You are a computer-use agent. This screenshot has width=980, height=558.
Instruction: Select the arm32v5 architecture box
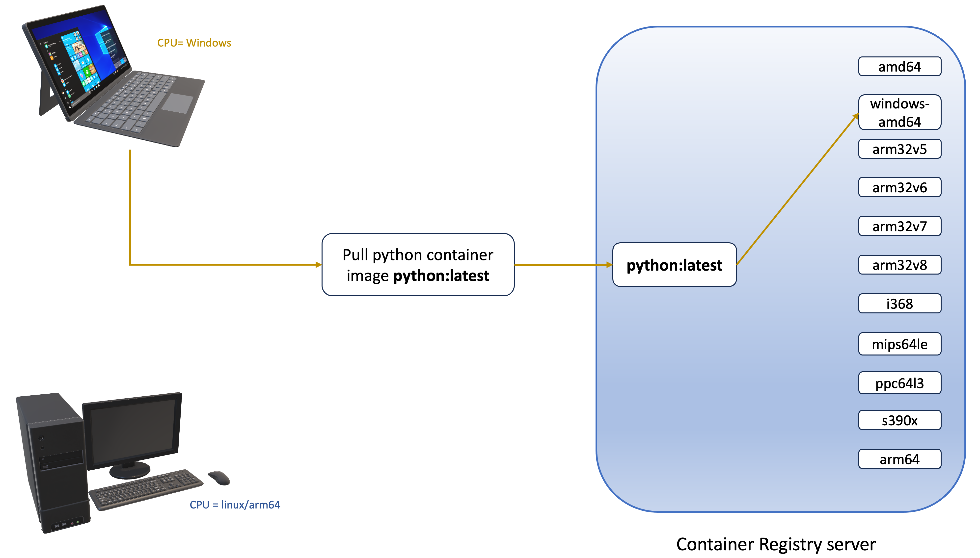pyautogui.click(x=899, y=149)
